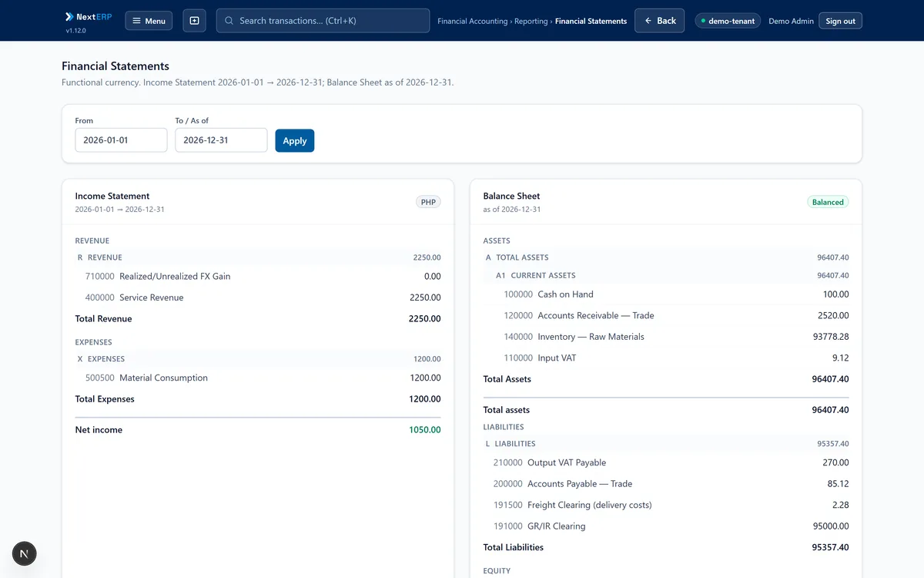Screen dimensions: 924x578
Task: Click A TOTAL ASSETS group row
Action: point(666,257)
